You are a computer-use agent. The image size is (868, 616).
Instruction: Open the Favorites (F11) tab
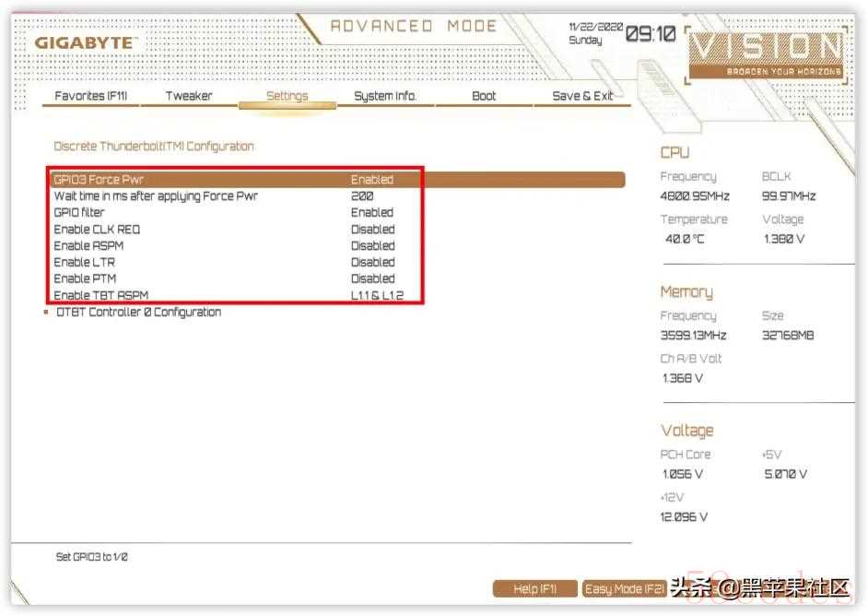tap(92, 96)
